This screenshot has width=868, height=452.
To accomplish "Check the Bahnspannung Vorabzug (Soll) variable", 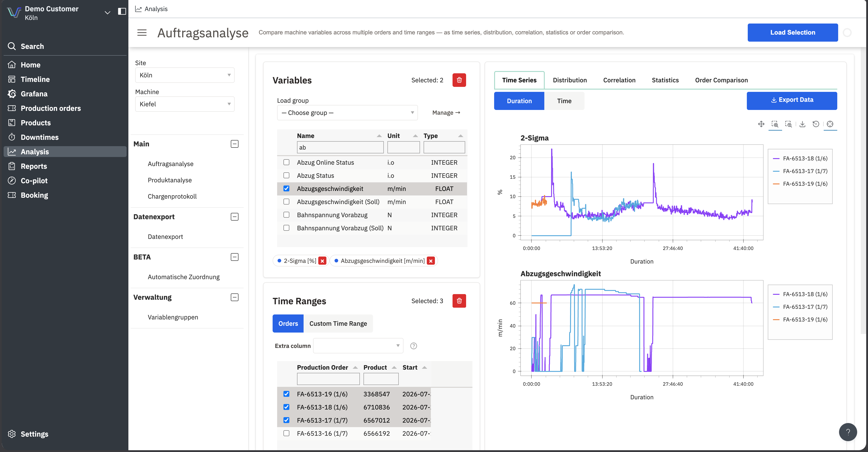I will click(286, 228).
